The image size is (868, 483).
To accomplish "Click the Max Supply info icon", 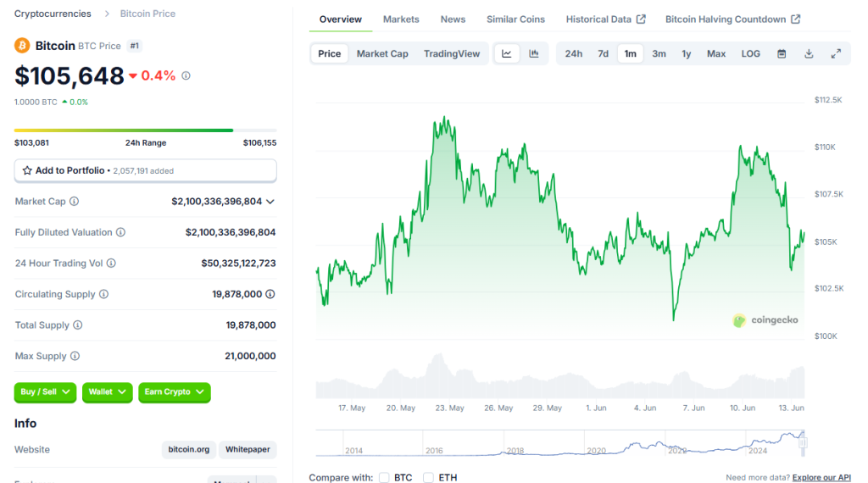I will [x=75, y=356].
